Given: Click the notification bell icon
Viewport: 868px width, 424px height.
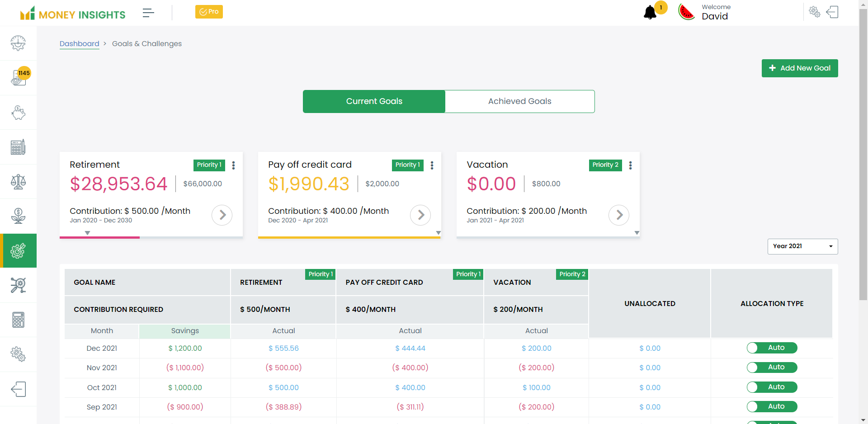Looking at the screenshot, I should tap(650, 12).
